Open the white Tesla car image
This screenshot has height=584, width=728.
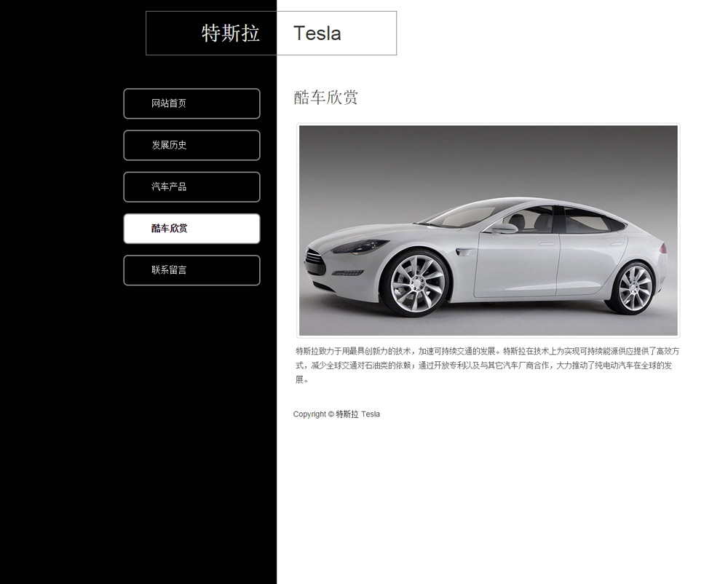pos(488,230)
